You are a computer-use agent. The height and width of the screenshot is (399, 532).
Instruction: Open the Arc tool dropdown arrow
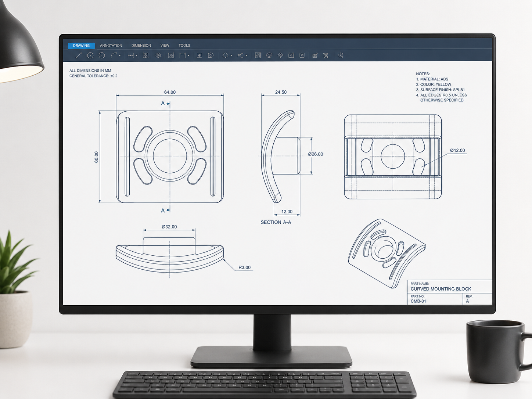point(120,55)
